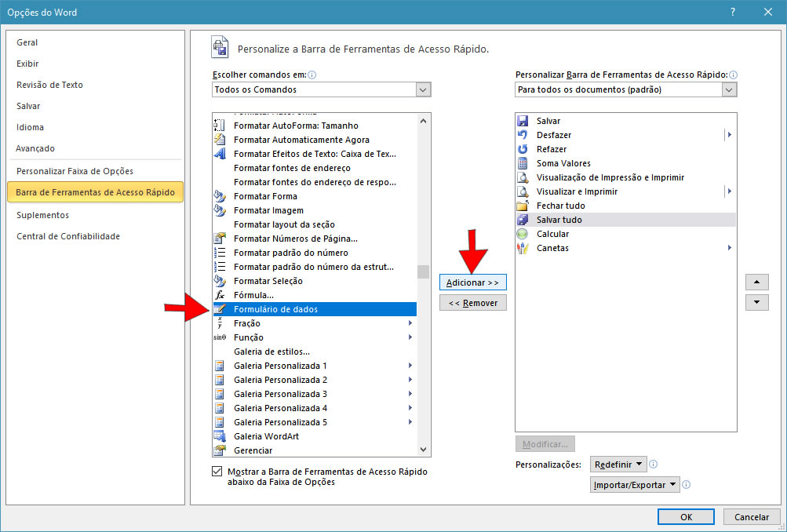This screenshot has width=787, height=532.
Task: Click the Função sinθ icon
Action: tap(220, 337)
